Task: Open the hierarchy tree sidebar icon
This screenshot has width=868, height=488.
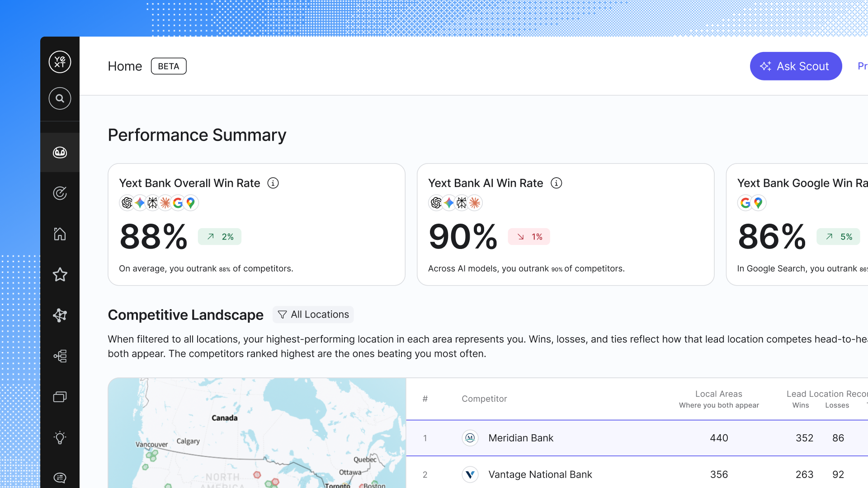Action: [x=60, y=356]
